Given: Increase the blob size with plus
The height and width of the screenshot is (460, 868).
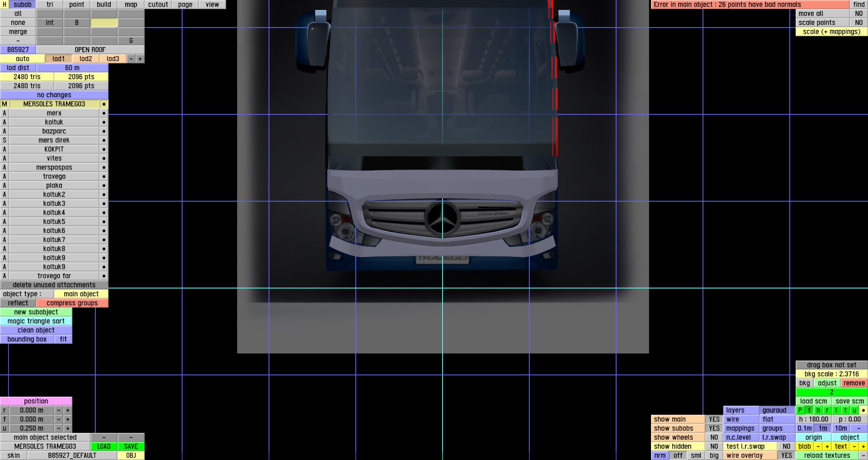Looking at the screenshot, I should [x=827, y=446].
